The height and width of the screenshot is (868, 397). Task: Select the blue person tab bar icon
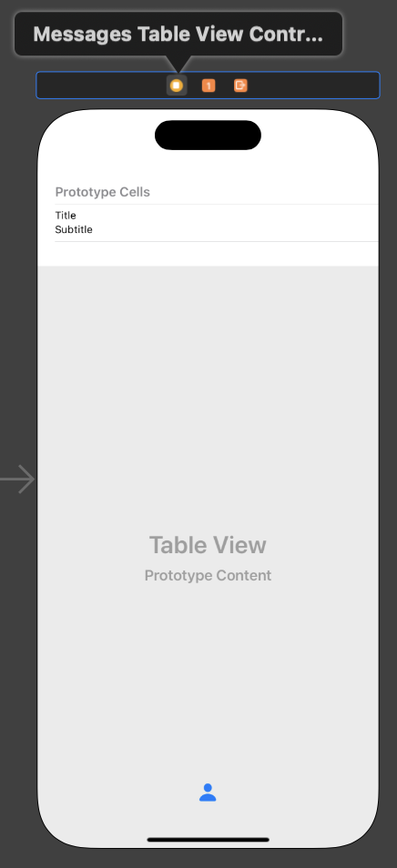coord(208,792)
